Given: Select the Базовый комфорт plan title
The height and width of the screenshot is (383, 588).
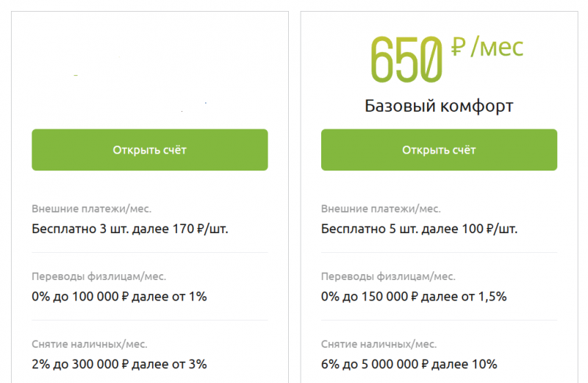Looking at the screenshot, I should 439,107.
